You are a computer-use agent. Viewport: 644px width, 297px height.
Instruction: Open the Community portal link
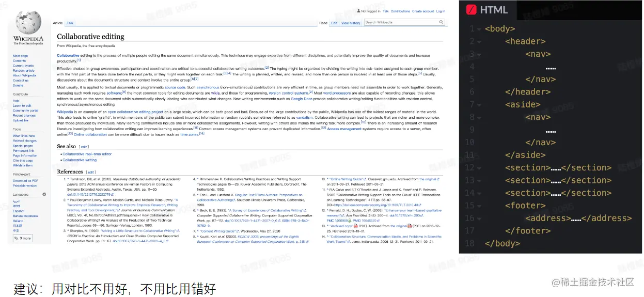[25, 111]
